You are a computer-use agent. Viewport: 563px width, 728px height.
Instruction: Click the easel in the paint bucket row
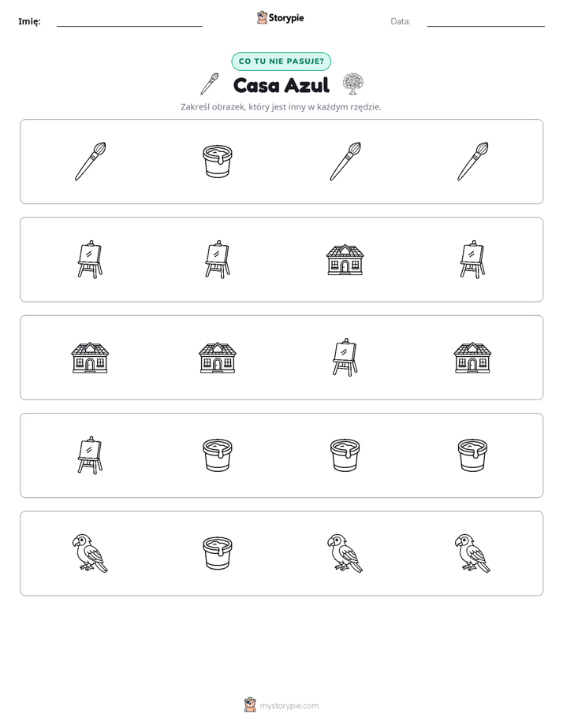[90, 455]
